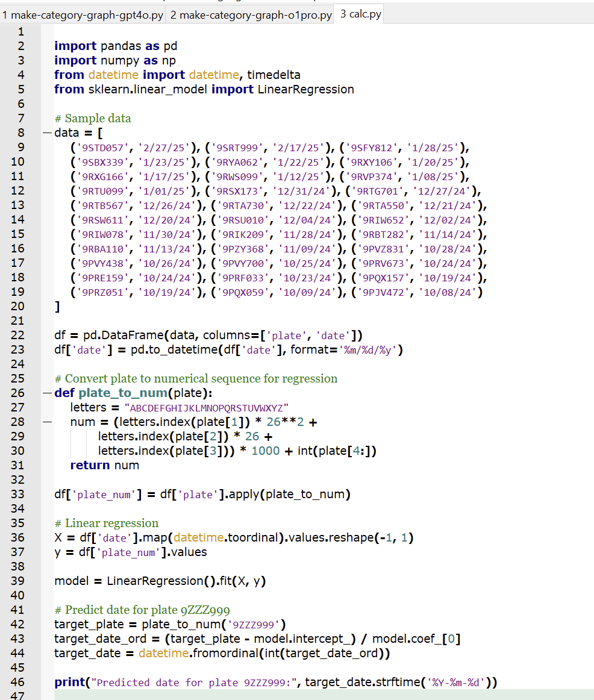The height and width of the screenshot is (700, 594).
Task: Click model.intercept_ on line 43
Action: pos(301,639)
